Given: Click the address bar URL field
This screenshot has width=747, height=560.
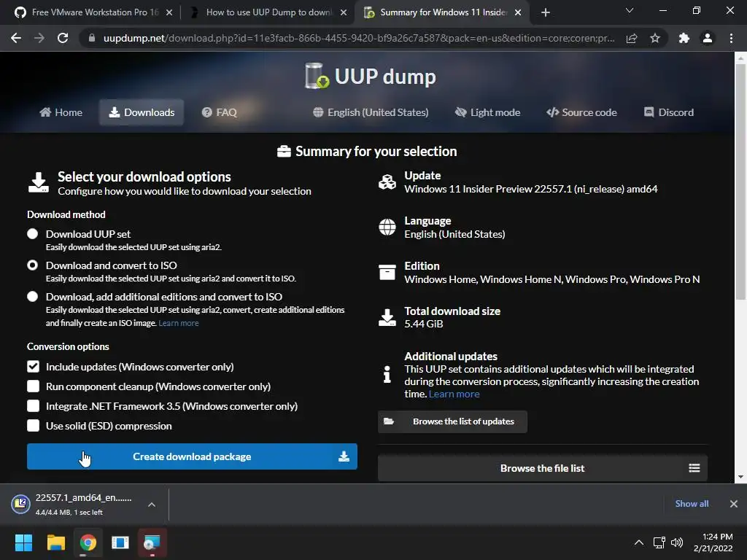Looking at the screenshot, I should [x=359, y=38].
